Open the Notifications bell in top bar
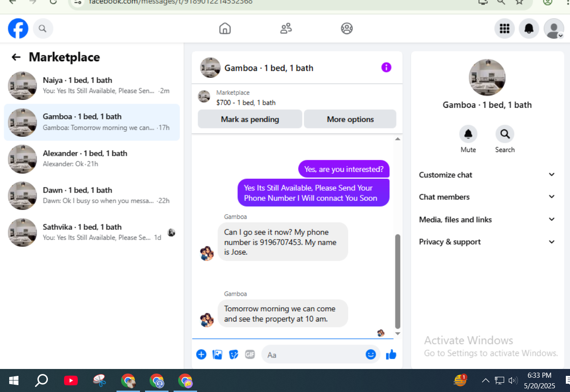Viewport: 570px width, 392px height. [529, 29]
